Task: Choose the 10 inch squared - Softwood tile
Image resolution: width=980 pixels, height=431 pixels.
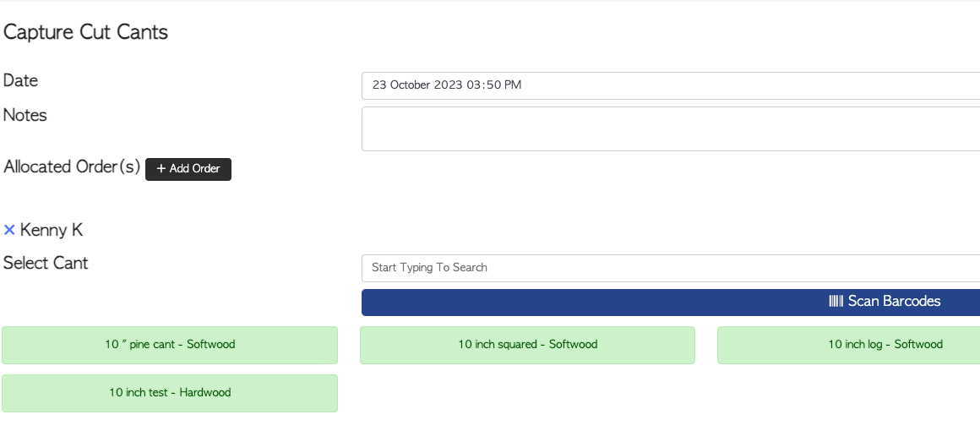Action: point(527,345)
